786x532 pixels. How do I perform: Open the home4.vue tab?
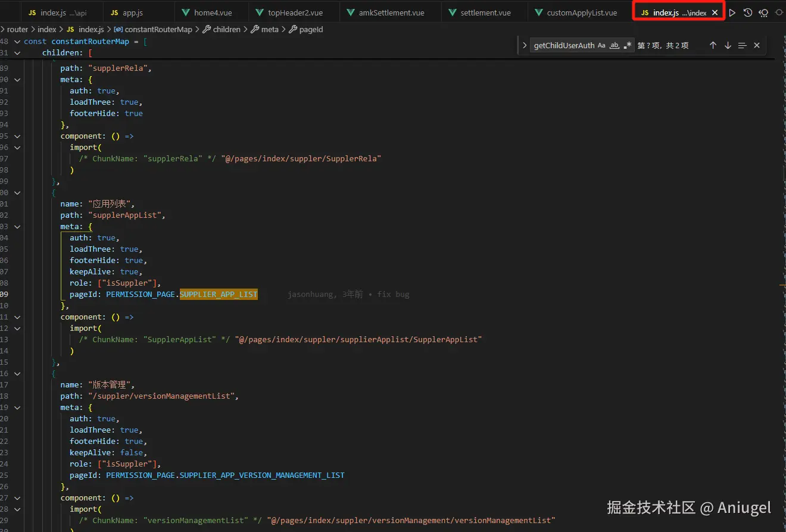[x=212, y=12]
